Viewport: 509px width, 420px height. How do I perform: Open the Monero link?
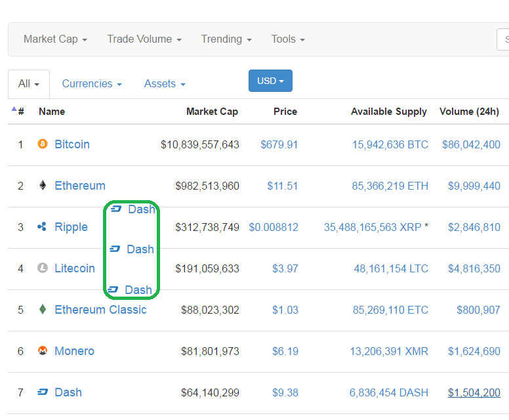pos(74,351)
